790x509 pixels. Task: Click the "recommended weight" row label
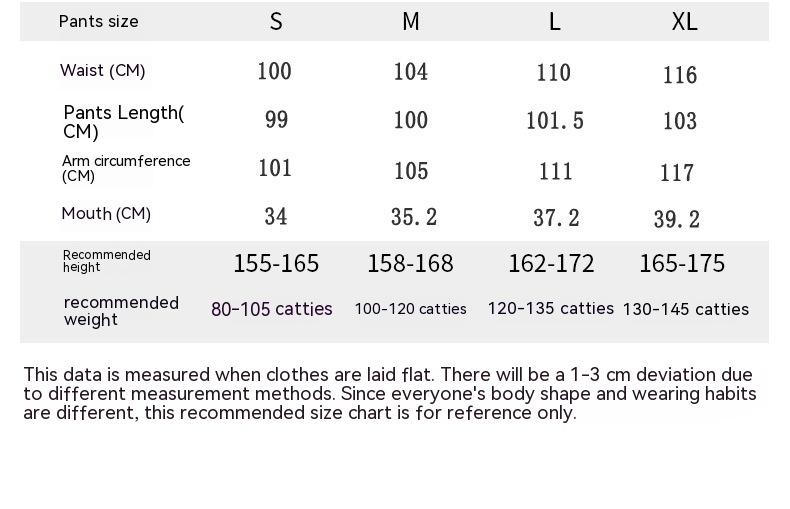tap(121, 311)
